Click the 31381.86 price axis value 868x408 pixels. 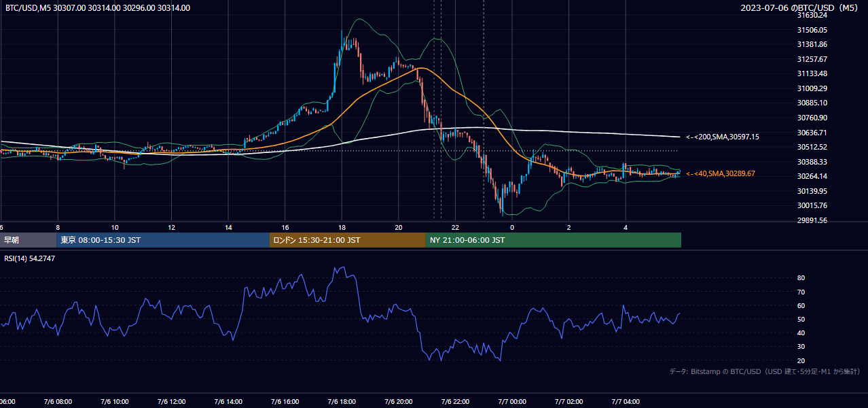click(812, 44)
